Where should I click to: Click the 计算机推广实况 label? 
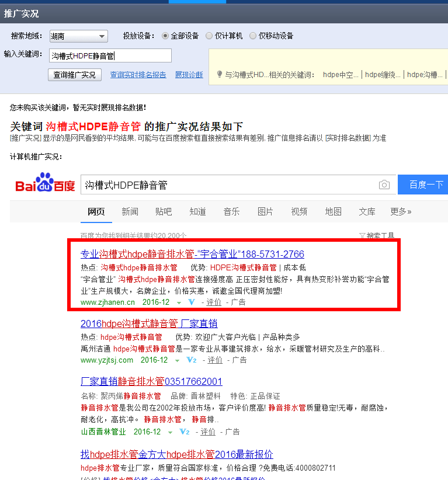(x=36, y=156)
